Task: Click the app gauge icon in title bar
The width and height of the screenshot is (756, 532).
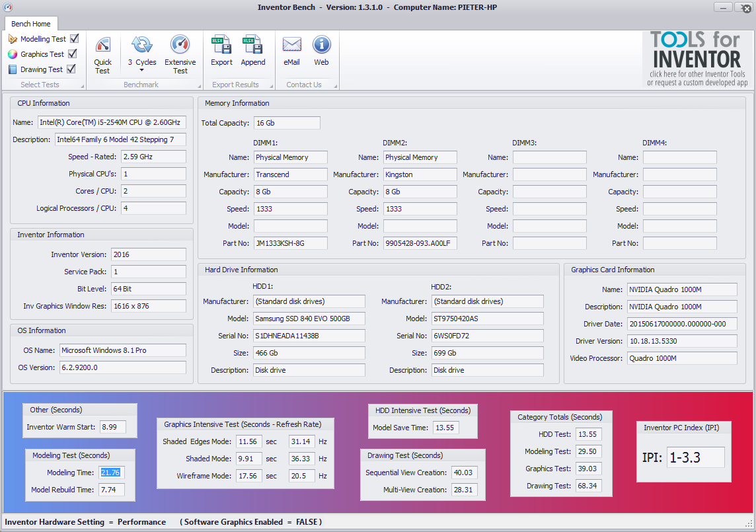Action: tap(7, 7)
